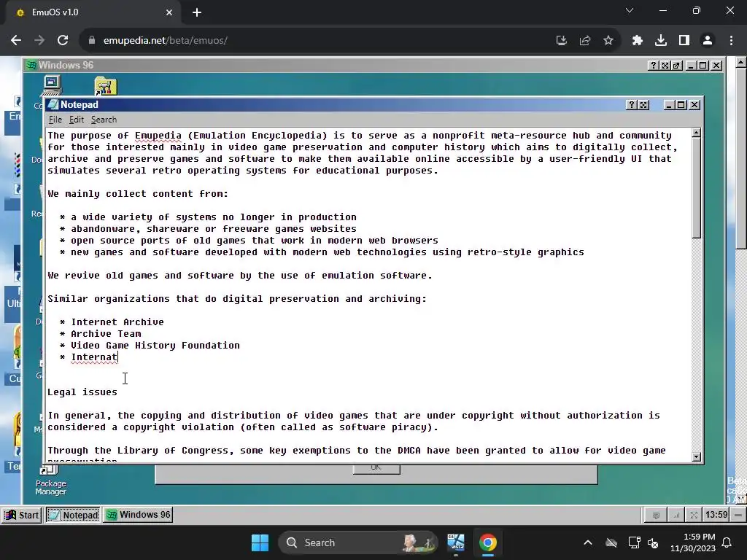747x560 pixels.
Task: Click the Windows 96 window help icon
Action: [x=654, y=65]
